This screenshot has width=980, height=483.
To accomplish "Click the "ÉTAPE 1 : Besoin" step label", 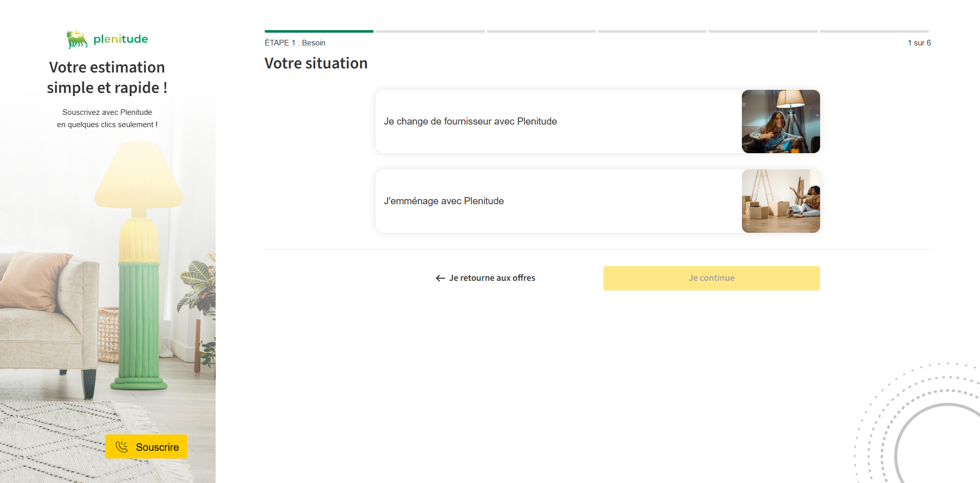I will 295,43.
